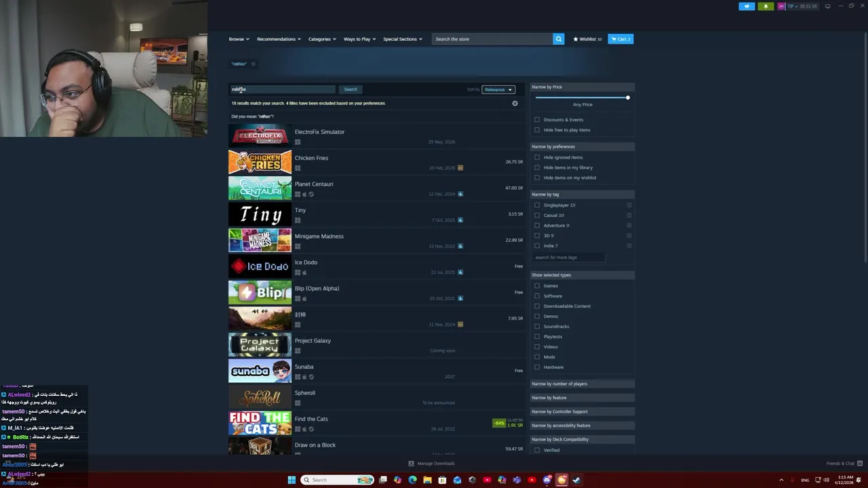868x488 pixels.
Task: Open Microsoft Store from taskbar
Action: pos(442,480)
